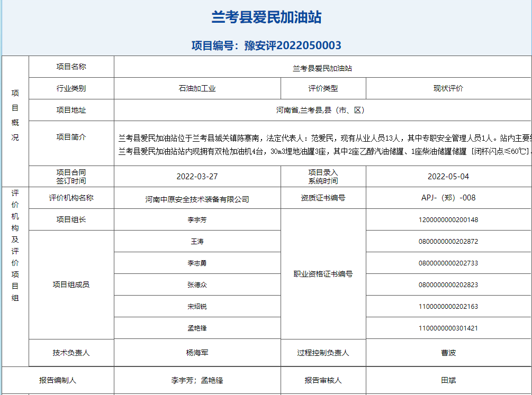Image resolution: width=532 pixels, height=395 pixels.
Task: Select certificate number 1100000000202163
Action: 448,307
